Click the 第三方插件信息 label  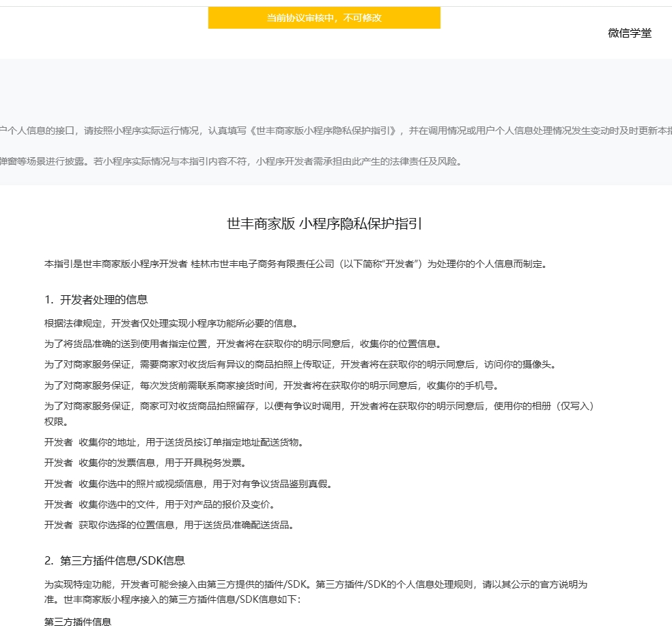(x=78, y=621)
